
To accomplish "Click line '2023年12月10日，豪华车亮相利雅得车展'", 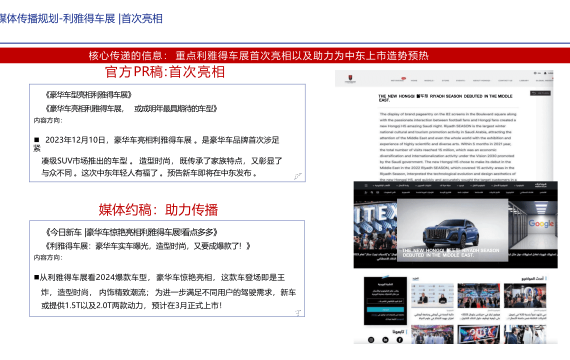I will pos(118,140).
